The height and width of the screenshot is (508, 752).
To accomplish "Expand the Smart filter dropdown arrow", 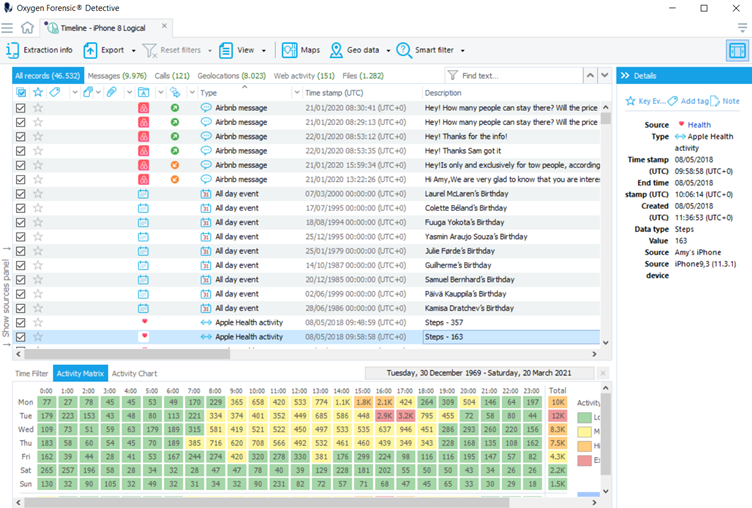I will pos(462,50).
